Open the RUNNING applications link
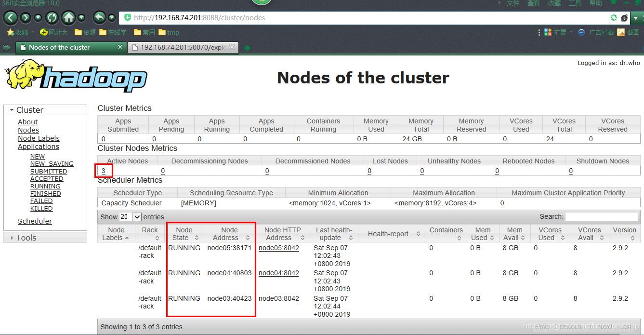 pos(45,186)
